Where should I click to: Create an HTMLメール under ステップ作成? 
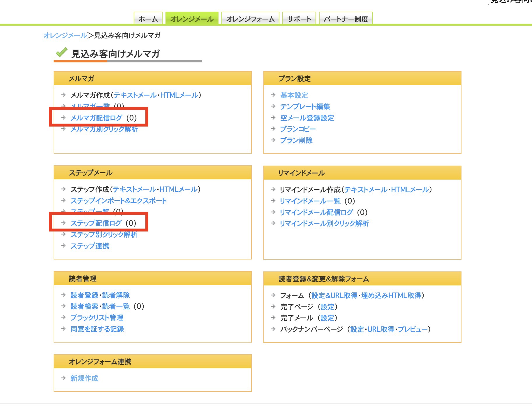179,189
